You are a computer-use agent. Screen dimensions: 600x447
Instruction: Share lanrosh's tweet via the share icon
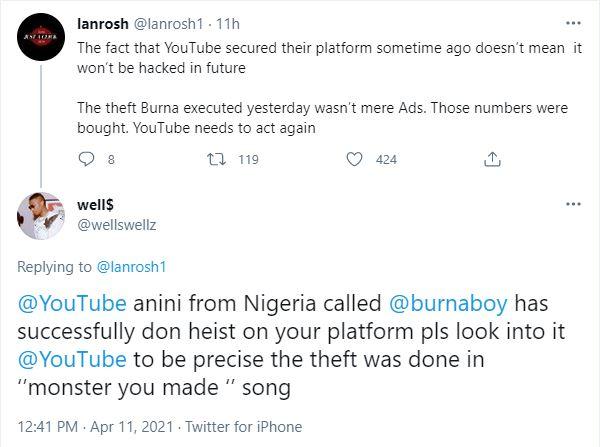491,159
